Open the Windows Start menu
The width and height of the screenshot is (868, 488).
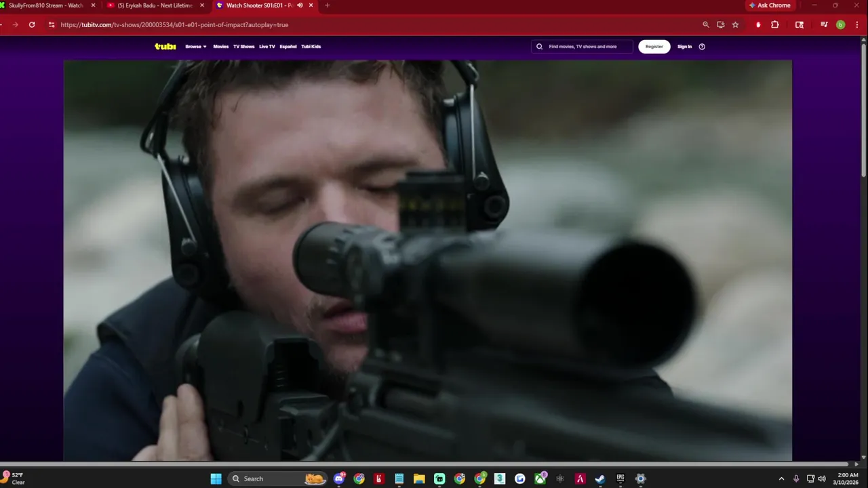(216, 479)
